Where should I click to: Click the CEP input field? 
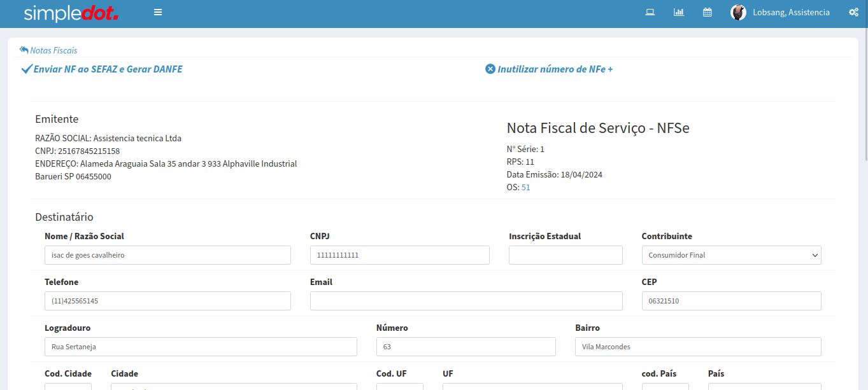pyautogui.click(x=731, y=301)
